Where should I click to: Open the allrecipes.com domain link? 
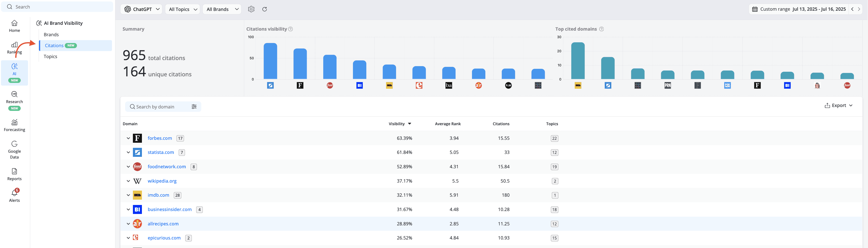click(x=163, y=224)
